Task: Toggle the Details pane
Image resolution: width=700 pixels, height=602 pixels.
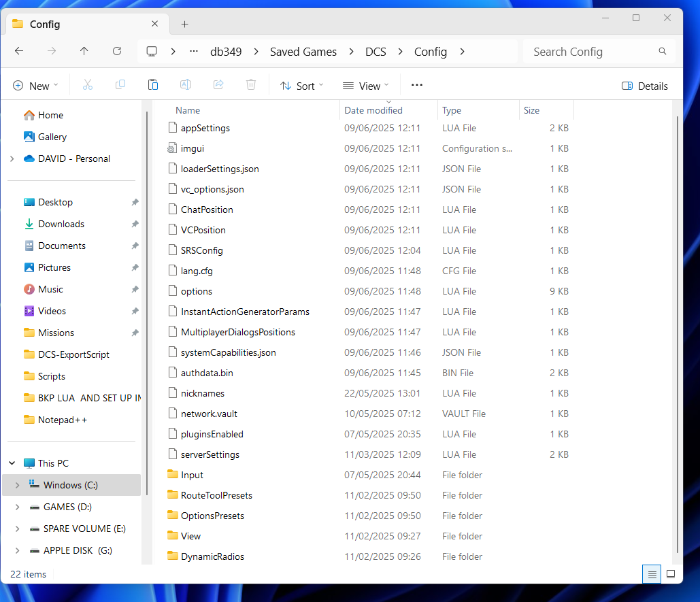Action: coord(645,86)
